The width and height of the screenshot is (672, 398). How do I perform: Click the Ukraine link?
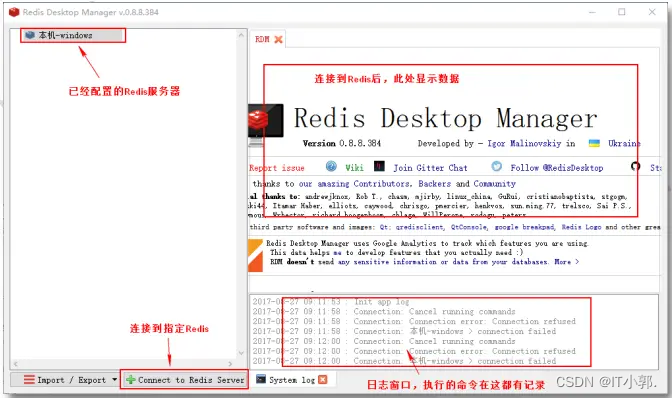click(x=624, y=144)
